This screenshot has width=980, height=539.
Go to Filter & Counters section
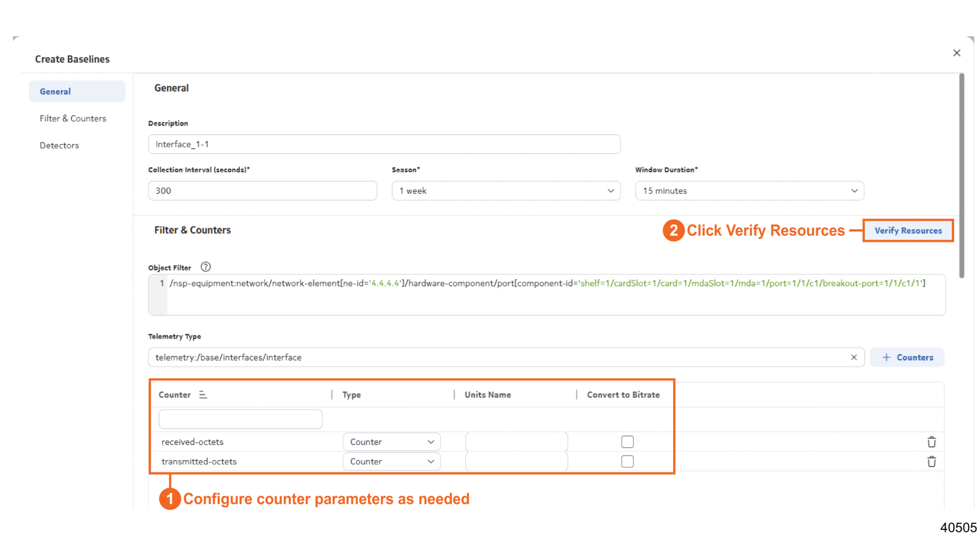pyautogui.click(x=73, y=118)
